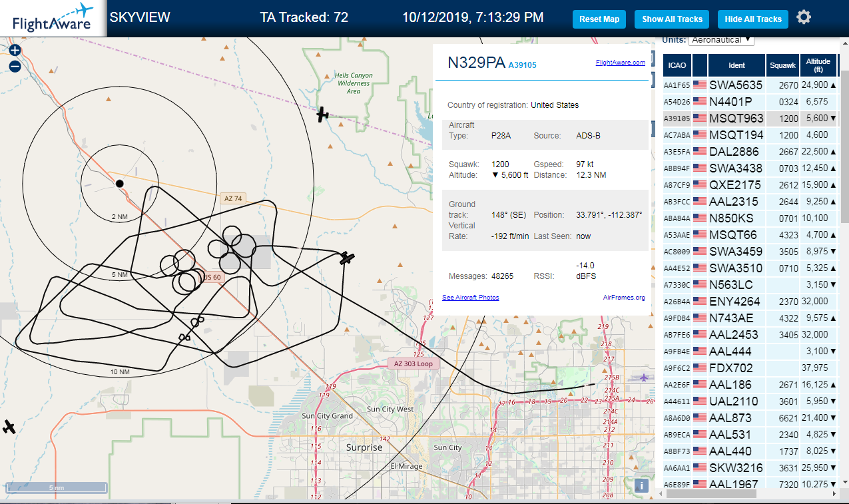The width and height of the screenshot is (849, 504).
Task: Open See Aircraft Photos link
Action: [470, 298]
